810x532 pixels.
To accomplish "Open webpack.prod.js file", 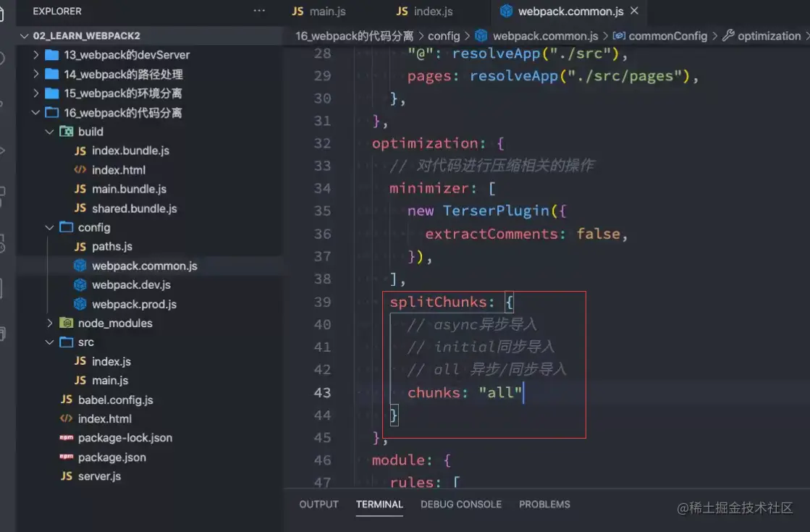I will point(134,304).
